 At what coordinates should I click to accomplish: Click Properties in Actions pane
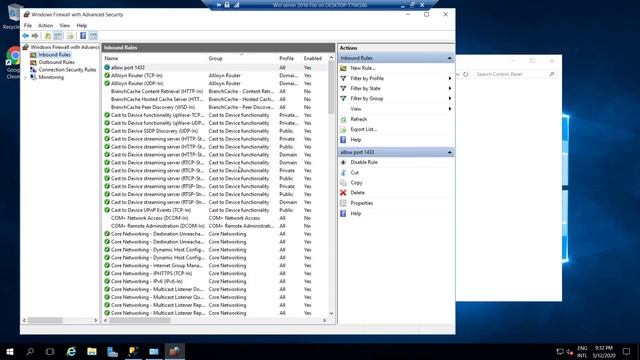point(362,203)
